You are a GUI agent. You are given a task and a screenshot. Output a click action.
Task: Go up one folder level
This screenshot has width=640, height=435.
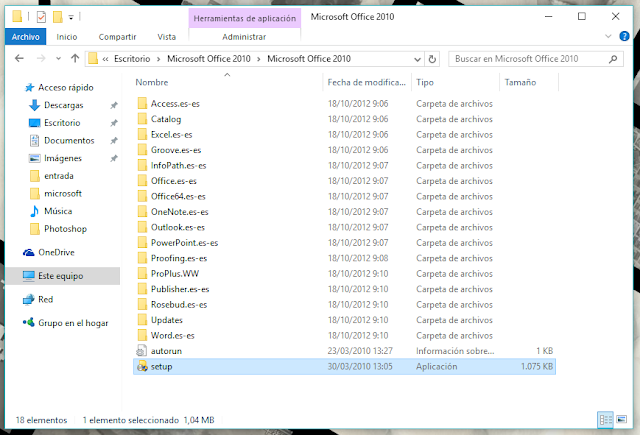(x=75, y=58)
